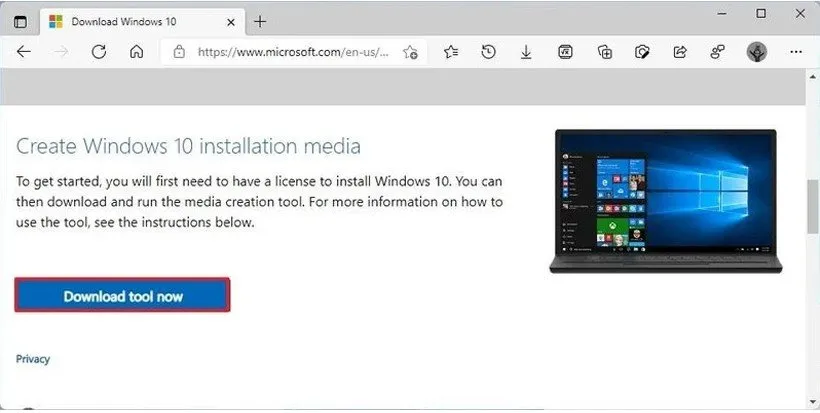The width and height of the screenshot is (820, 413).
Task: Open the tab actions menu
Action: (21, 20)
